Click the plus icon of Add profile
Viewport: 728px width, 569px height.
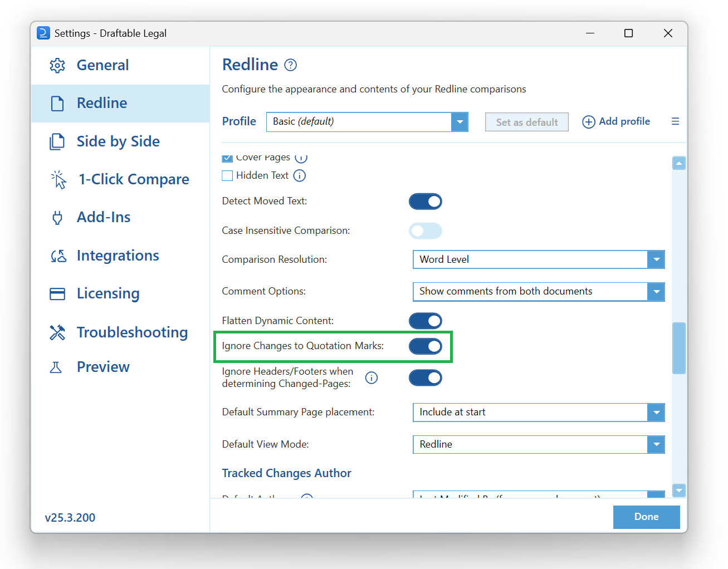tap(589, 122)
